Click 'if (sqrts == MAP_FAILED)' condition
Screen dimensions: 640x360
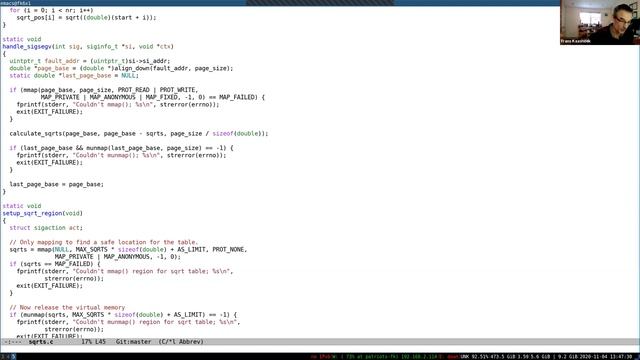(x=55, y=264)
